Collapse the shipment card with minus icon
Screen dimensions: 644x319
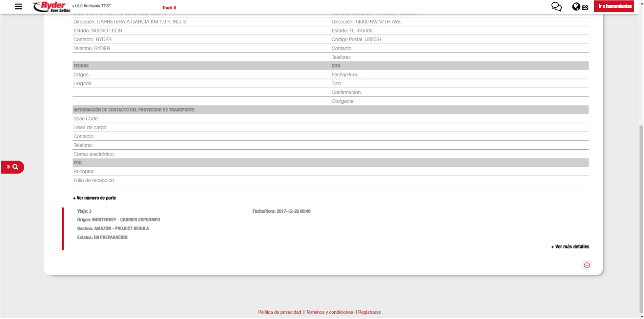[587, 265]
